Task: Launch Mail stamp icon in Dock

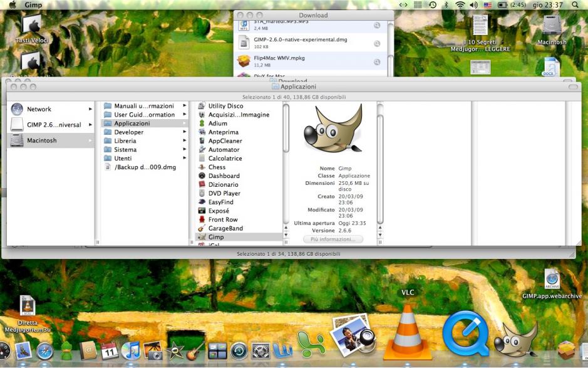Action: coord(23,351)
